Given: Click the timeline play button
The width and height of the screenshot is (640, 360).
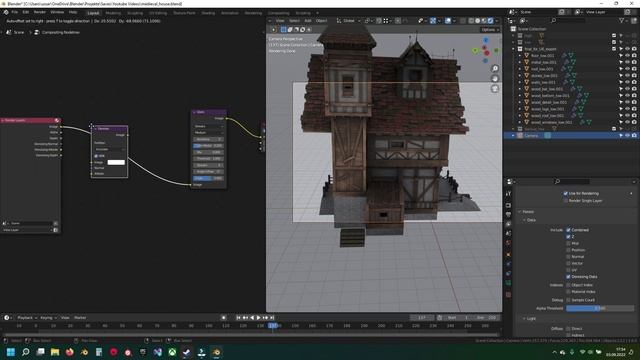Looking at the screenshot, I should (258, 318).
